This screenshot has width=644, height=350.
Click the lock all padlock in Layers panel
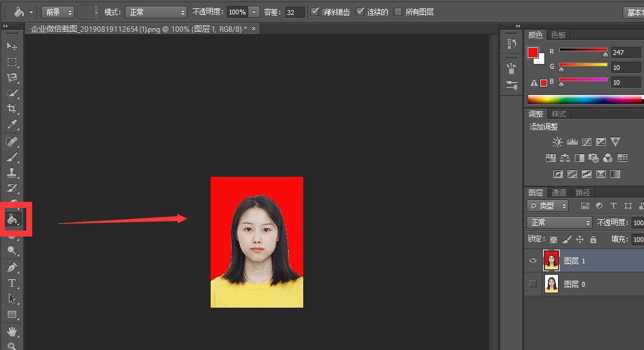593,239
